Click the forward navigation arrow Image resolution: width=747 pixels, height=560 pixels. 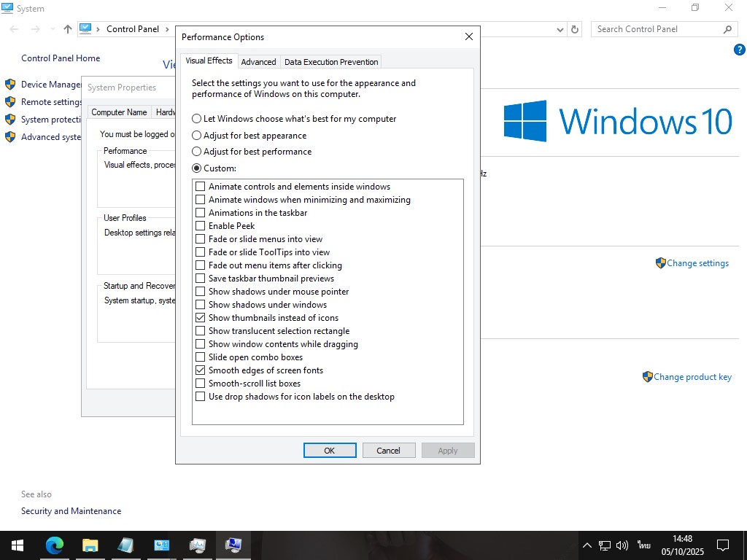coord(35,29)
